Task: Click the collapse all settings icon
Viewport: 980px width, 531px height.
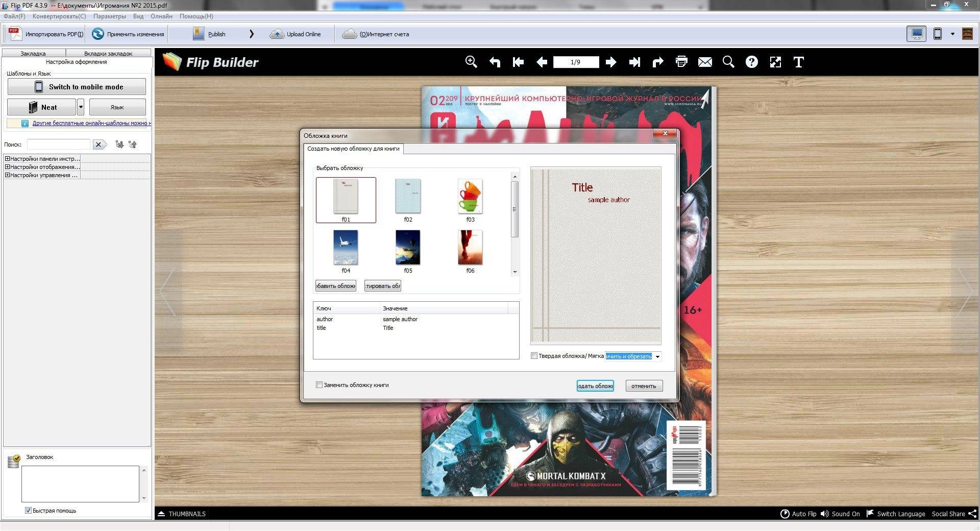Action: tap(133, 144)
